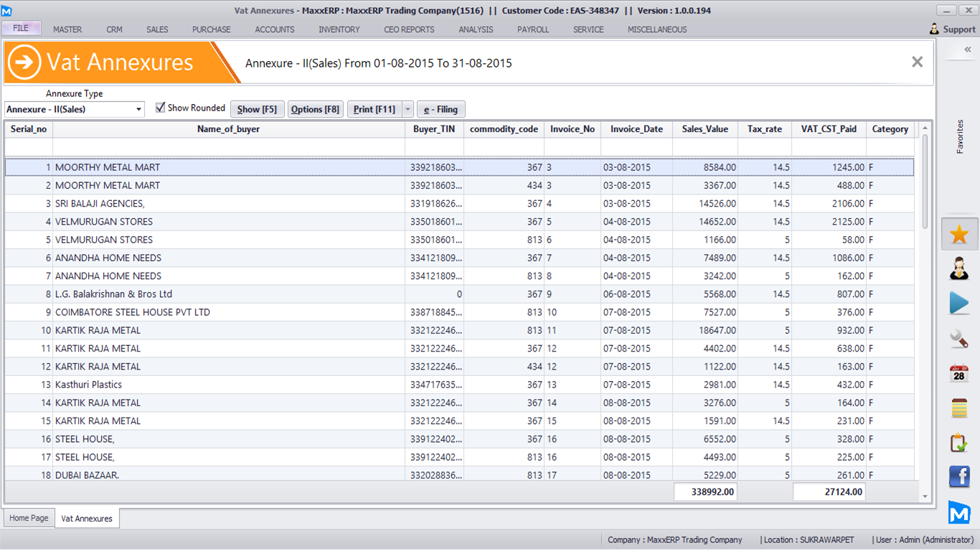The height and width of the screenshot is (551, 980).
Task: Click the star Favorites icon in sidebar
Action: [959, 235]
